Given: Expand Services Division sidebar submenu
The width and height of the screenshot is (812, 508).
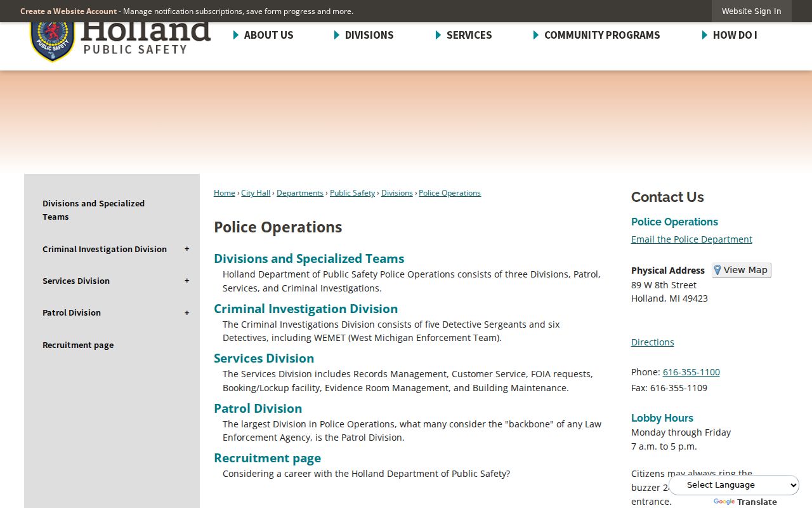Looking at the screenshot, I should 187,281.
